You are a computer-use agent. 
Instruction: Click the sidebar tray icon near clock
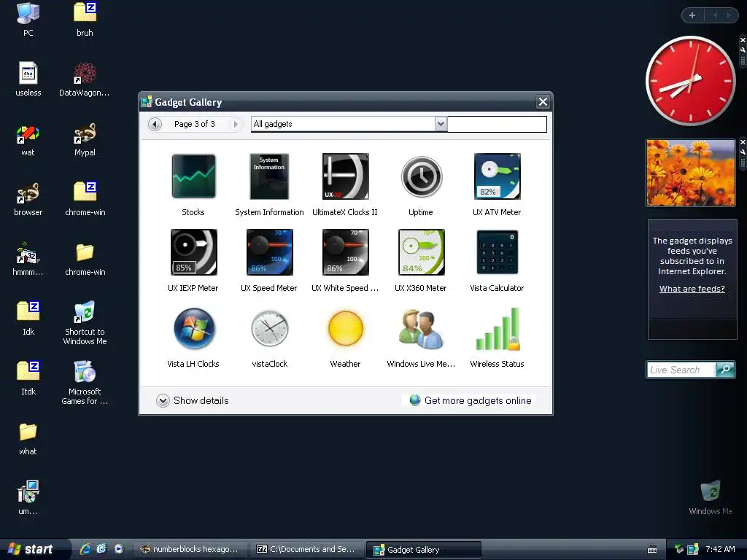[x=693, y=549]
